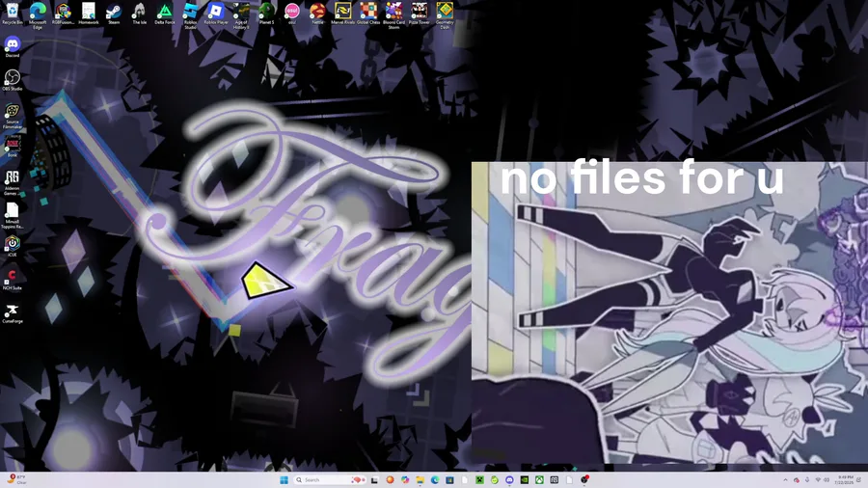868x488 pixels.
Task: Launch the Nettle desktop shortcut
Action: coord(317,13)
